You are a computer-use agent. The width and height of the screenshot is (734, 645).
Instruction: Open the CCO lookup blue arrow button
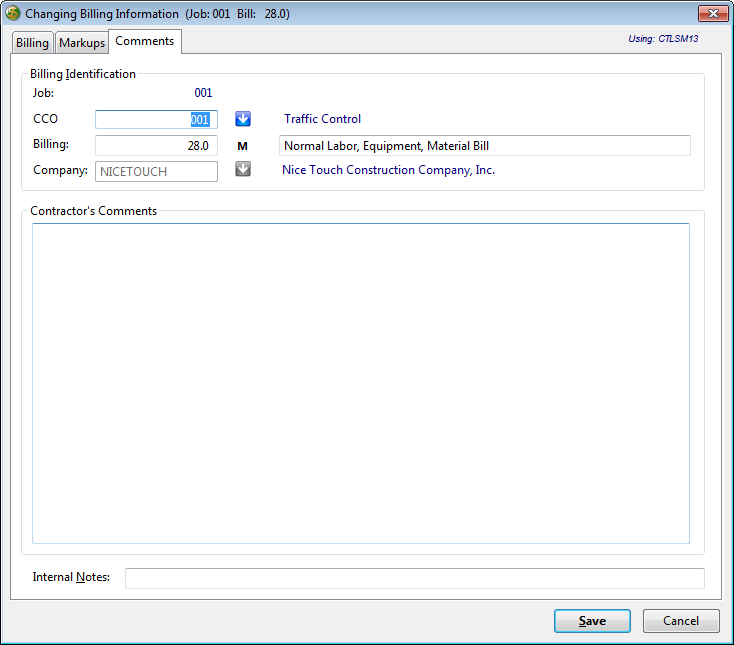tap(242, 119)
